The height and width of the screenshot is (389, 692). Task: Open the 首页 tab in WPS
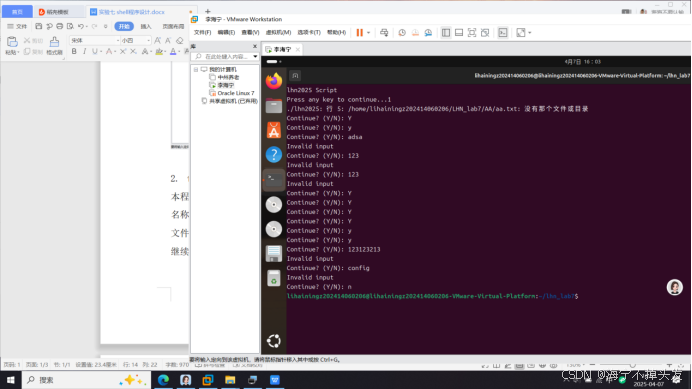pos(17,12)
